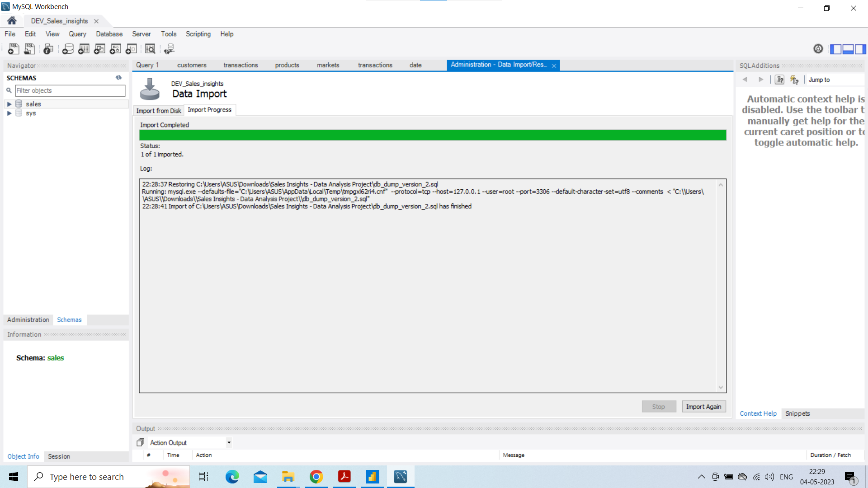868x488 pixels.
Task: Switch to the Import from Disk tab
Action: (x=158, y=110)
